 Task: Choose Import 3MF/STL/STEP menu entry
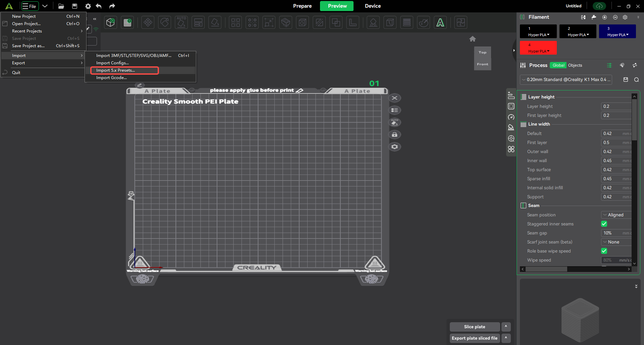(x=140, y=56)
